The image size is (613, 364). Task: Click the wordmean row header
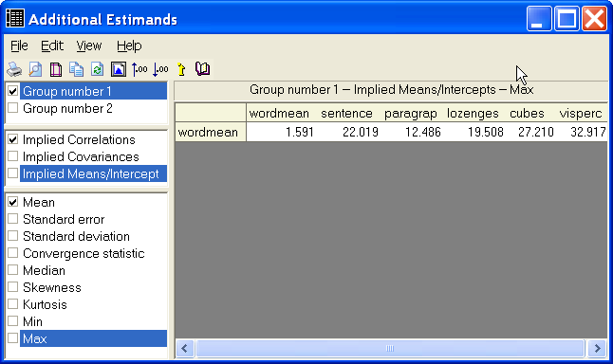point(211,132)
